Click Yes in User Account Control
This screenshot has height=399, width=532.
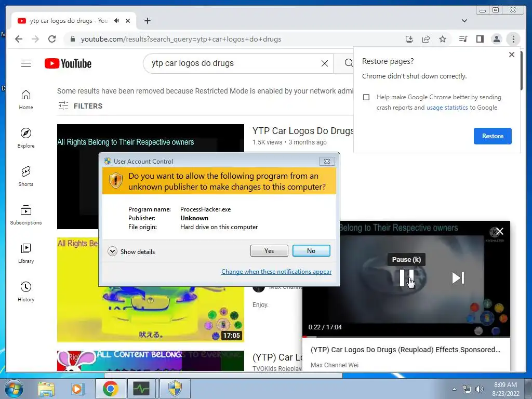(269, 251)
